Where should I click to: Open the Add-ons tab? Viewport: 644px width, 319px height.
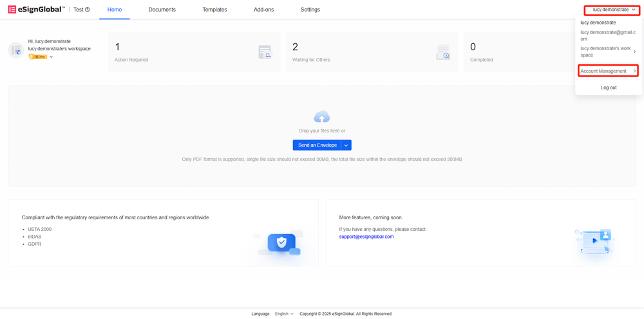[263, 10]
